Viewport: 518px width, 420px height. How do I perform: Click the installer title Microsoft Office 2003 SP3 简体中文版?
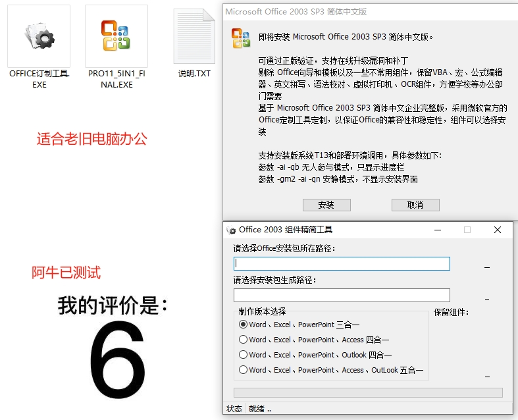pyautogui.click(x=296, y=12)
